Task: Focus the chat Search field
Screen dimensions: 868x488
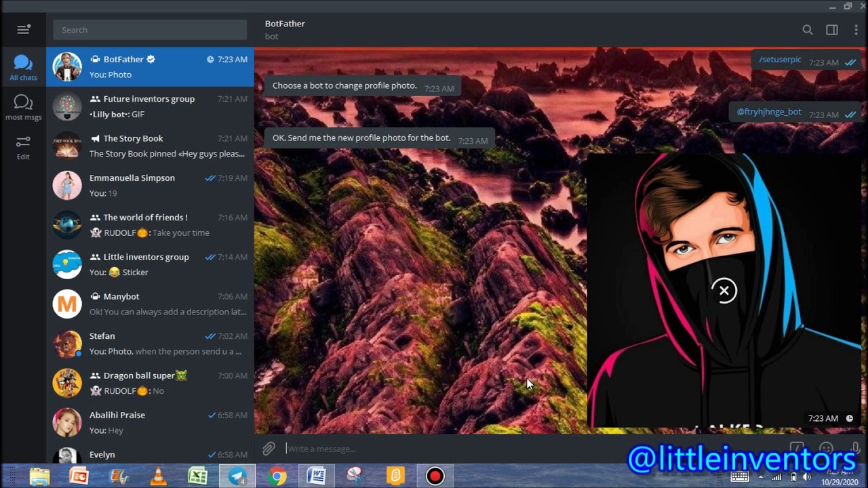Action: (x=150, y=30)
